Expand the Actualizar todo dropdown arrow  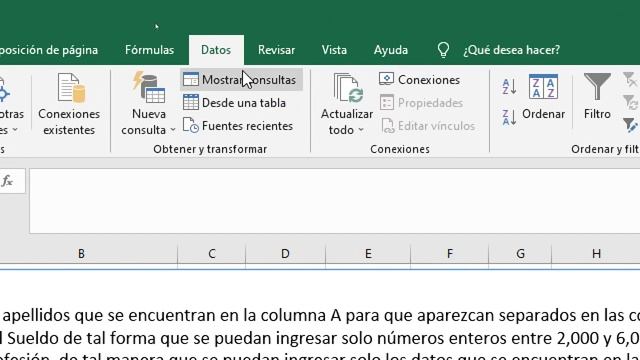click(361, 130)
